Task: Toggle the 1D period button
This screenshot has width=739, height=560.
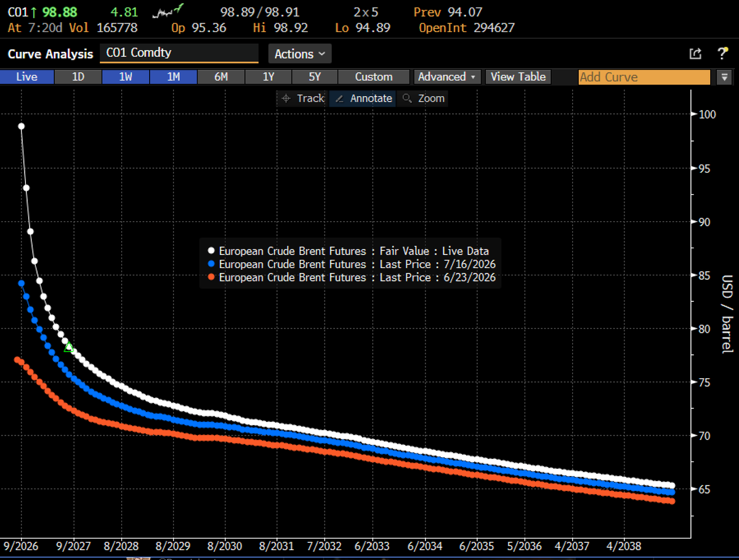Action: coord(78,77)
